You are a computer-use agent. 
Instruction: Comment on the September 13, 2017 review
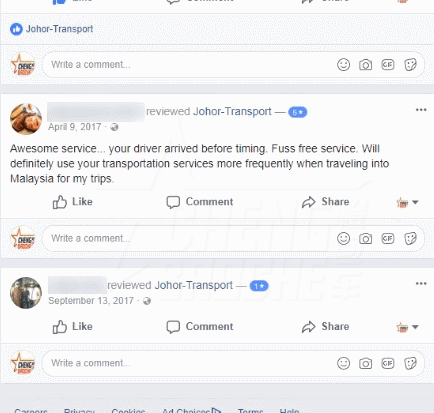[200, 326]
